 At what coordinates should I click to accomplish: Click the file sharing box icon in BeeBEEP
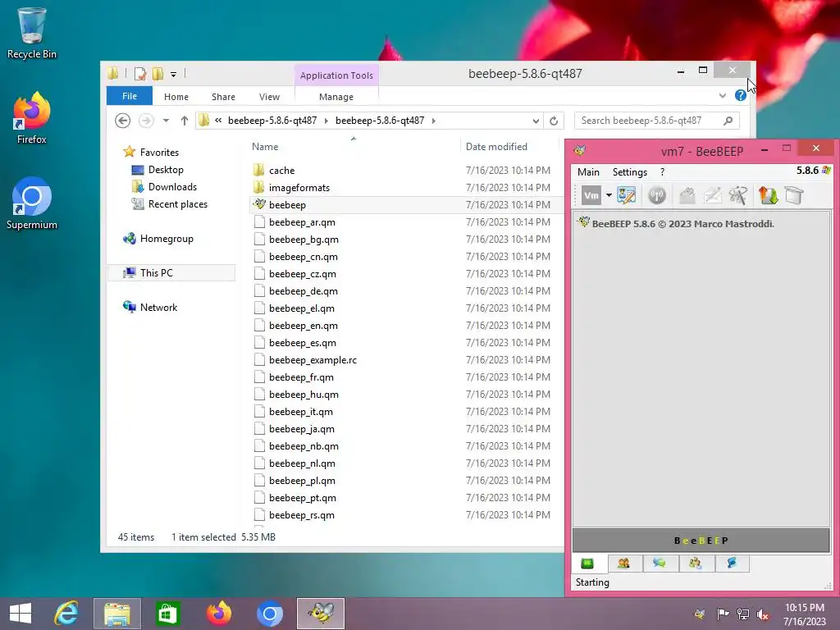pyautogui.click(x=794, y=195)
